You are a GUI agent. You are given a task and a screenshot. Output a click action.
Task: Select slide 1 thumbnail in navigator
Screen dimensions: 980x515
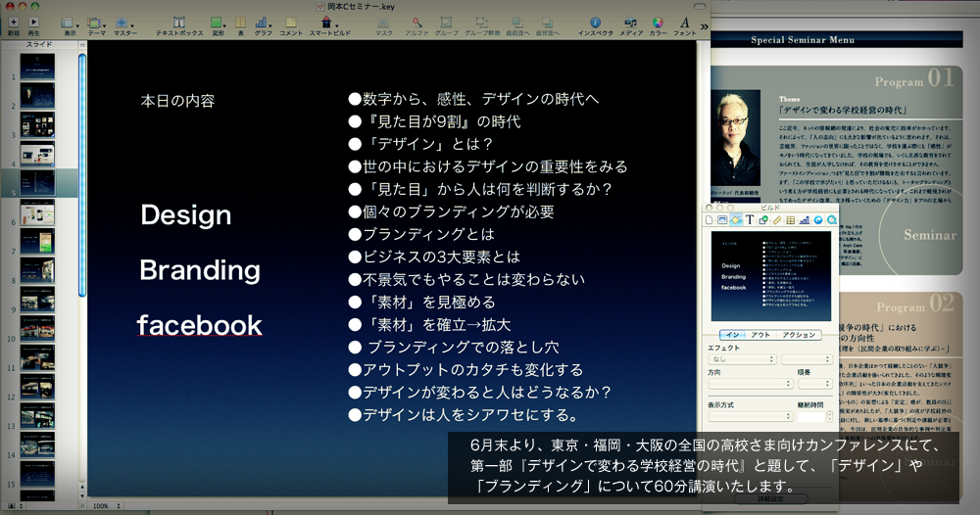pos(37,67)
